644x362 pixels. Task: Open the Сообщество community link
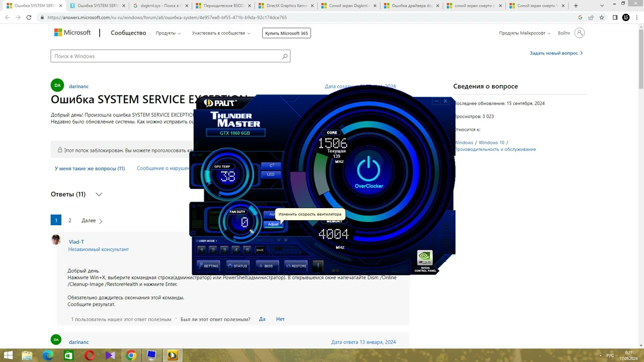(x=128, y=33)
